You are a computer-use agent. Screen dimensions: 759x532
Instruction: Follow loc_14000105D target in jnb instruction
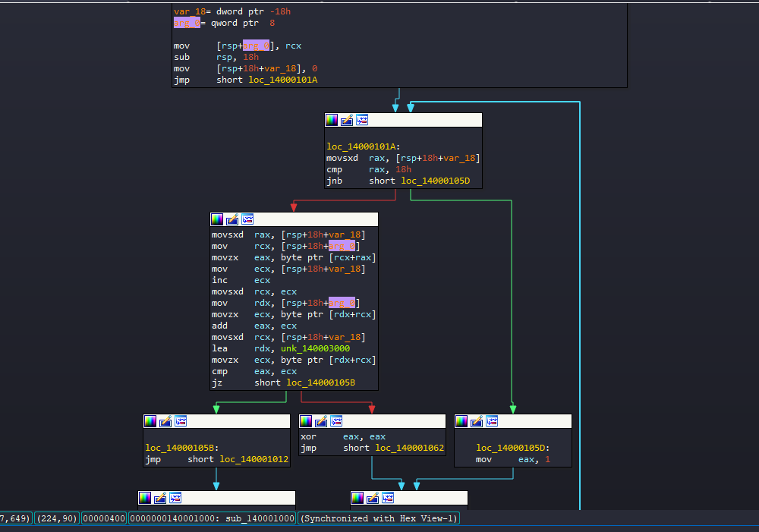(x=435, y=181)
